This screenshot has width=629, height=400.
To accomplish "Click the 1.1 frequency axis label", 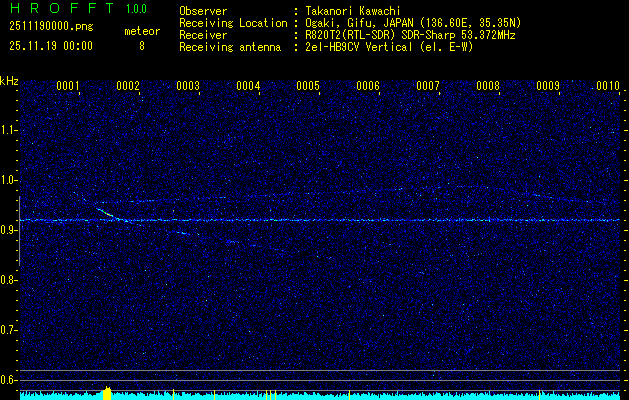I will pyautogui.click(x=9, y=130).
